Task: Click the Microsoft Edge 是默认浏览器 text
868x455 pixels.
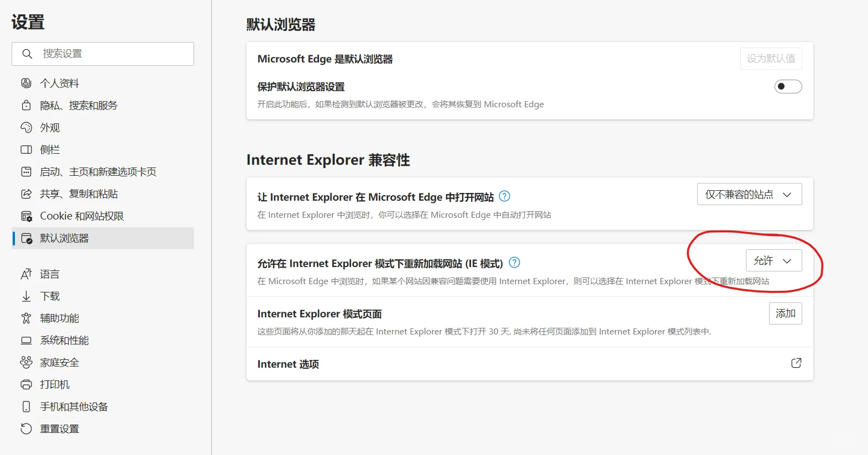Action: tap(325, 59)
